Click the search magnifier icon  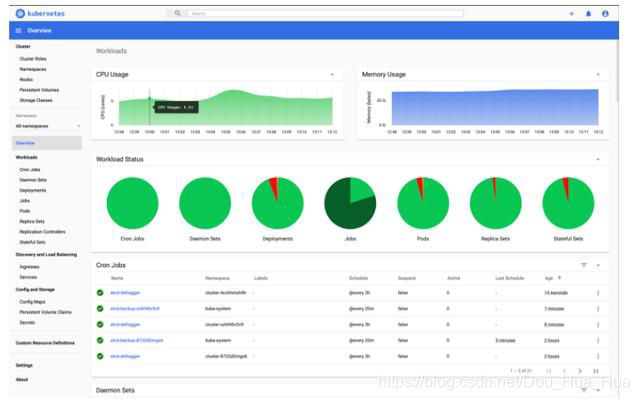click(x=177, y=13)
